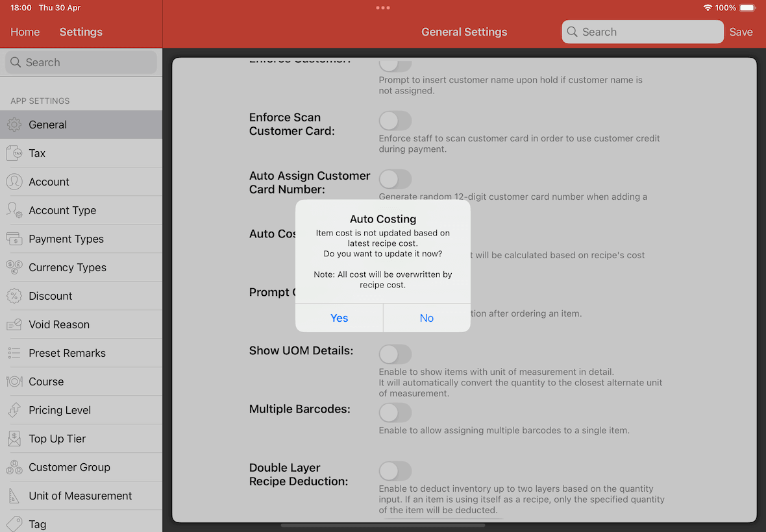766x532 pixels.
Task: Click the 'Double Layer Recipe Deduction:' label
Action: (299, 474)
